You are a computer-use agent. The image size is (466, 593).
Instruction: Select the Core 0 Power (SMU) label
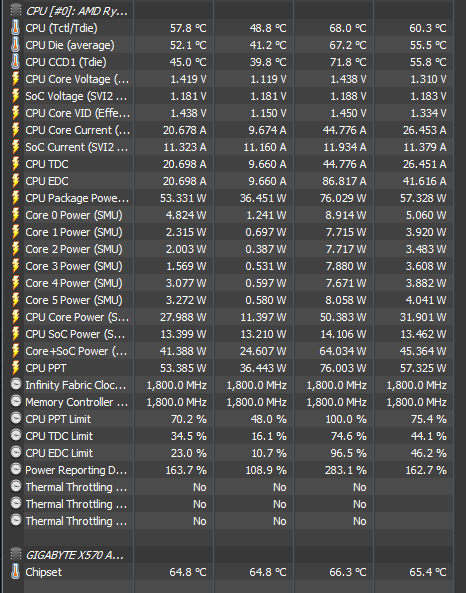click(74, 215)
